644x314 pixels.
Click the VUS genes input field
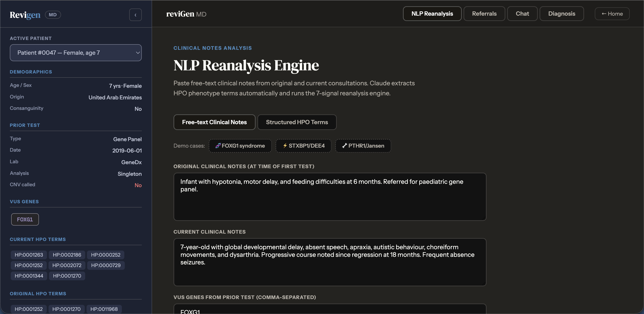click(x=330, y=310)
